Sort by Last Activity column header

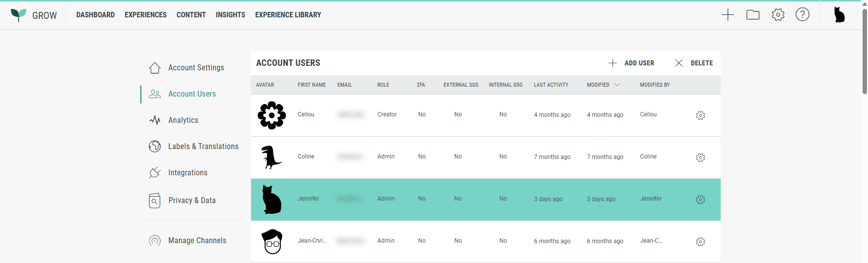point(551,85)
